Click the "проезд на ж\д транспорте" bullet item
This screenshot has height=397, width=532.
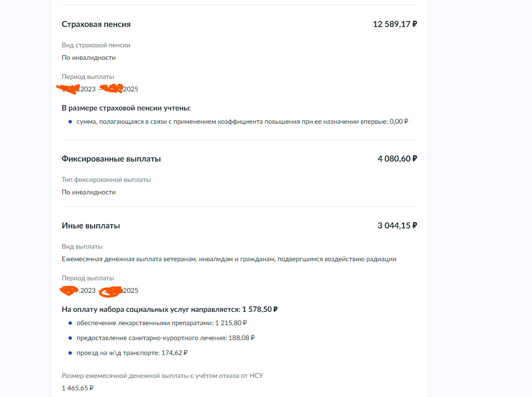point(132,353)
